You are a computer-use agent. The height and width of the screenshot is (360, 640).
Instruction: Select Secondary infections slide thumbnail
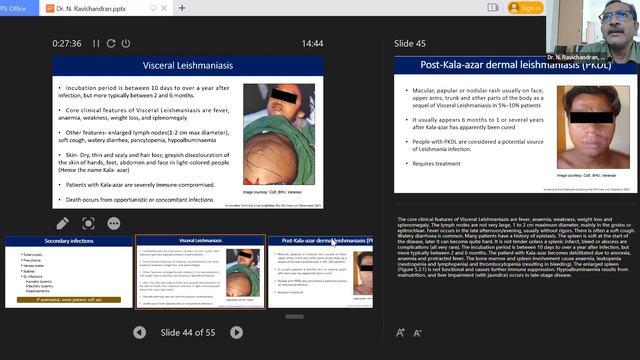click(x=69, y=272)
